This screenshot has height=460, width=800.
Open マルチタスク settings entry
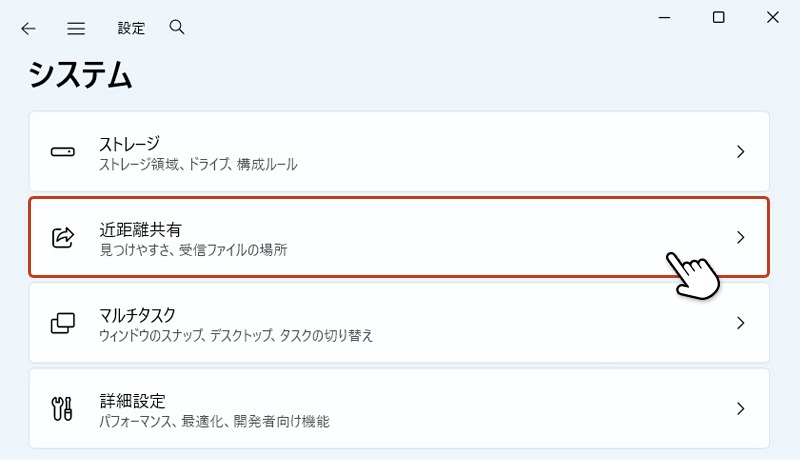(x=137, y=315)
